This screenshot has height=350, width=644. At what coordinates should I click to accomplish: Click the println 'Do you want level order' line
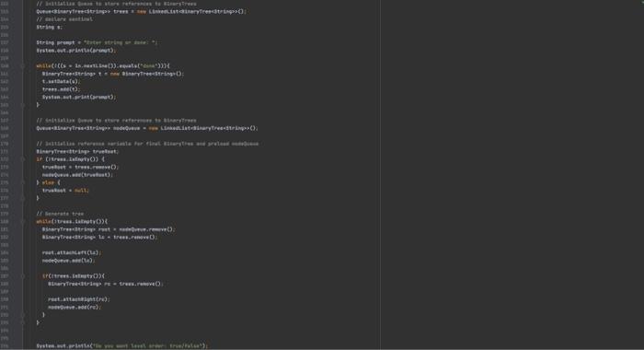click(x=122, y=346)
